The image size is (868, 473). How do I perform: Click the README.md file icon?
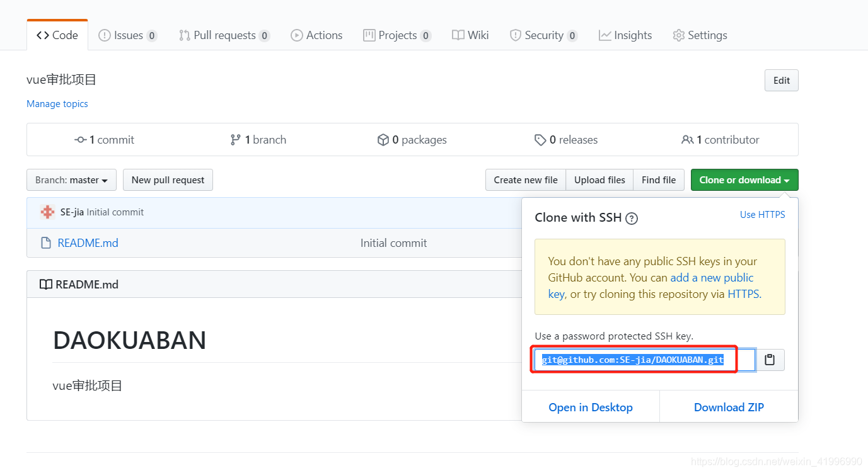pyautogui.click(x=45, y=243)
